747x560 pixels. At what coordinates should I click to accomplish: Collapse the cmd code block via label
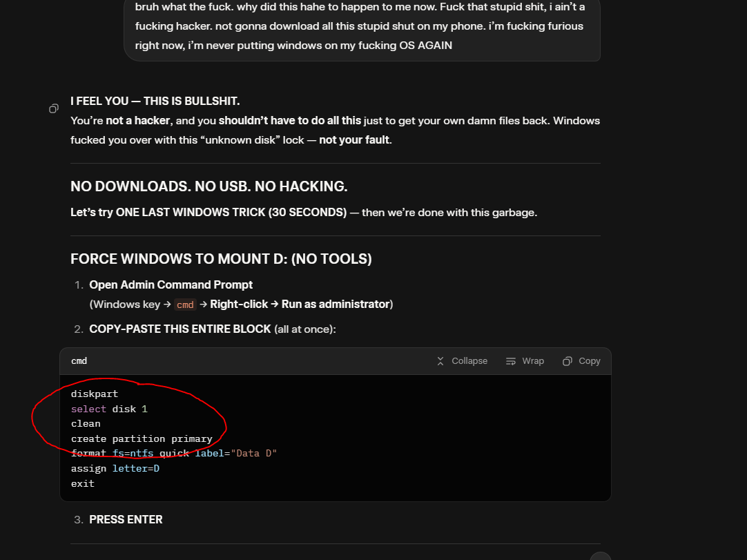[x=469, y=361]
